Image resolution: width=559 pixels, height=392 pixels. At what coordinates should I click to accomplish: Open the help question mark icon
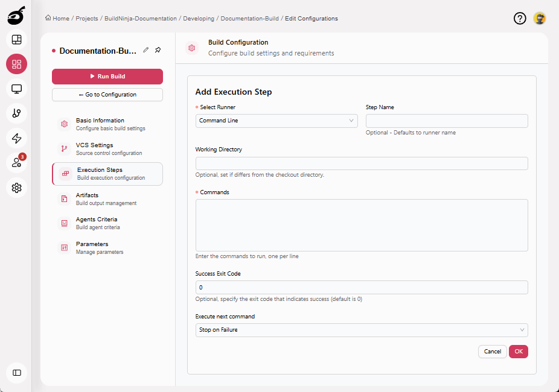(x=520, y=18)
